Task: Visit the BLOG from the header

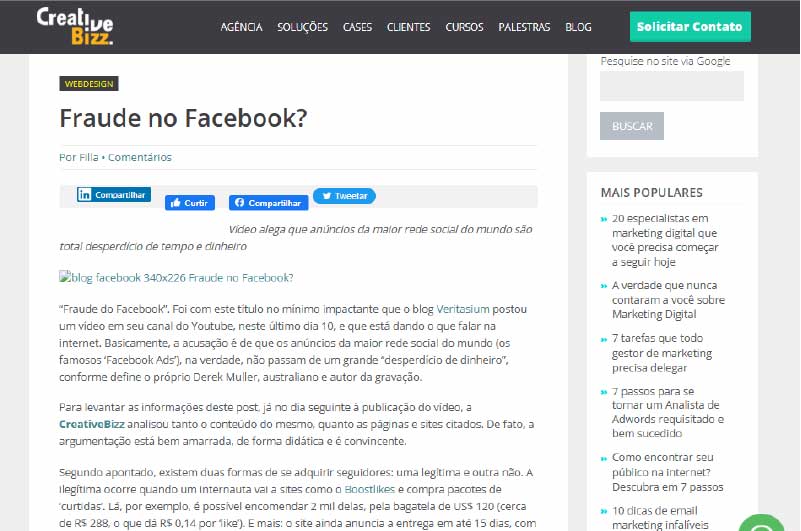Action: (578, 27)
